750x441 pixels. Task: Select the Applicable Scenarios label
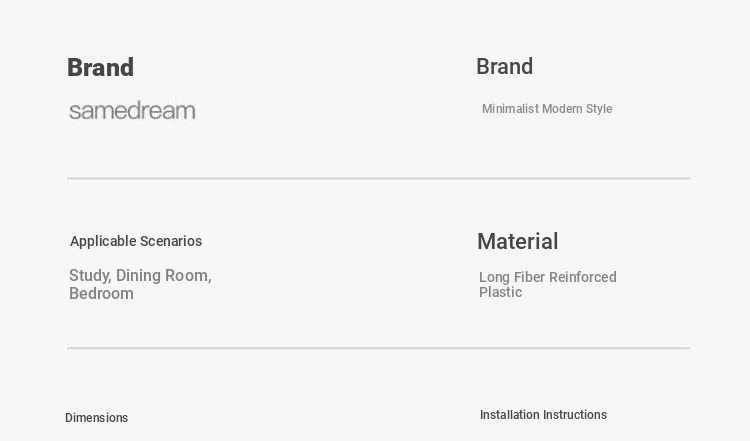click(136, 241)
